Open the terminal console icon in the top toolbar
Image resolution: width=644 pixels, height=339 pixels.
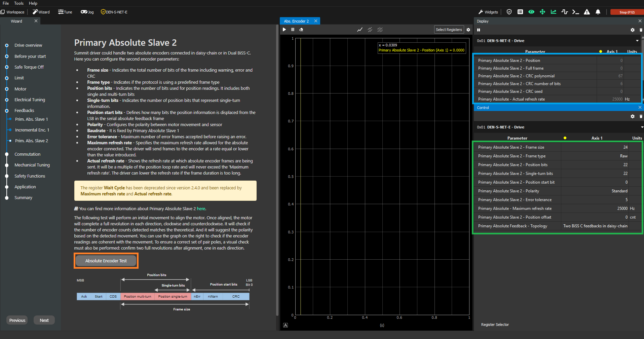point(576,12)
